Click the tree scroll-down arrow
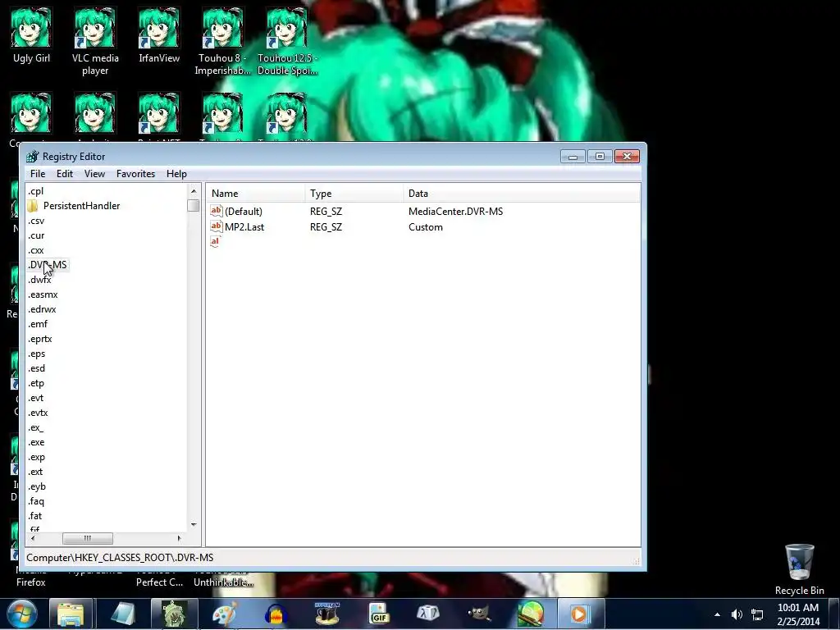Viewport: 840px width, 630px height. click(x=194, y=525)
